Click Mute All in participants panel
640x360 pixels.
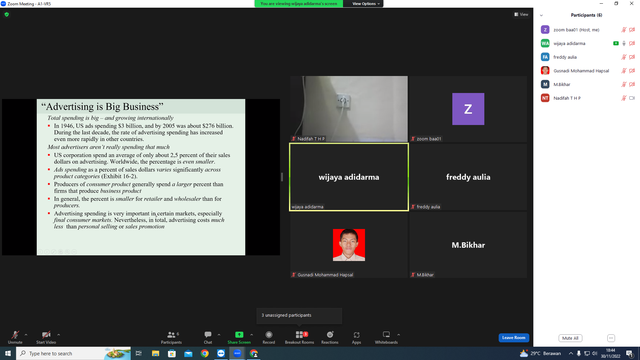click(x=570, y=338)
